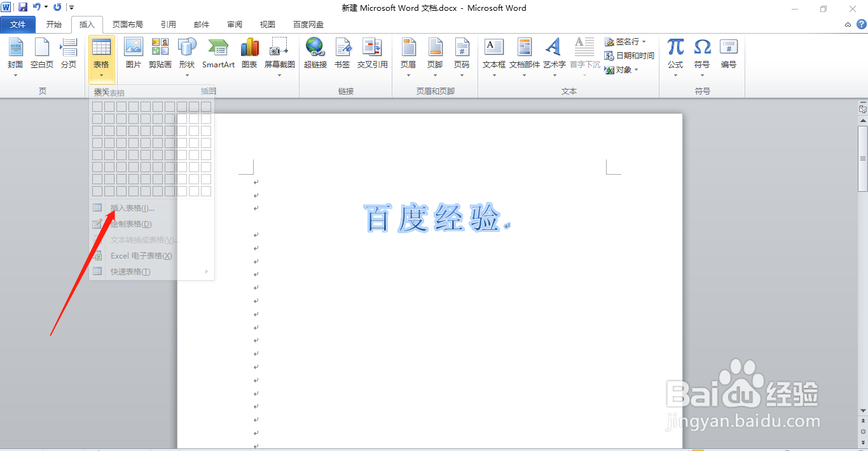Viewport: 868px width, 451px height.
Task: Insert a Cross-reference (交叉引用)
Action: point(372,53)
